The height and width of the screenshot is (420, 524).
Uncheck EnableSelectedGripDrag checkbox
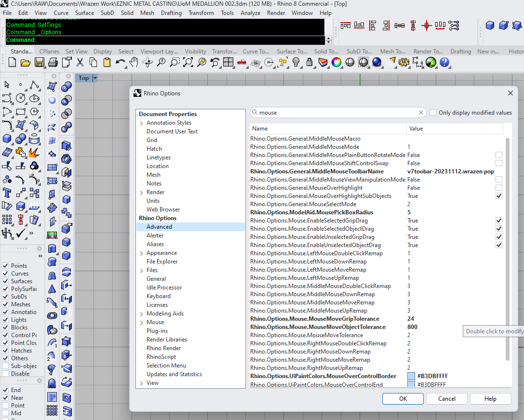pyautogui.click(x=499, y=220)
